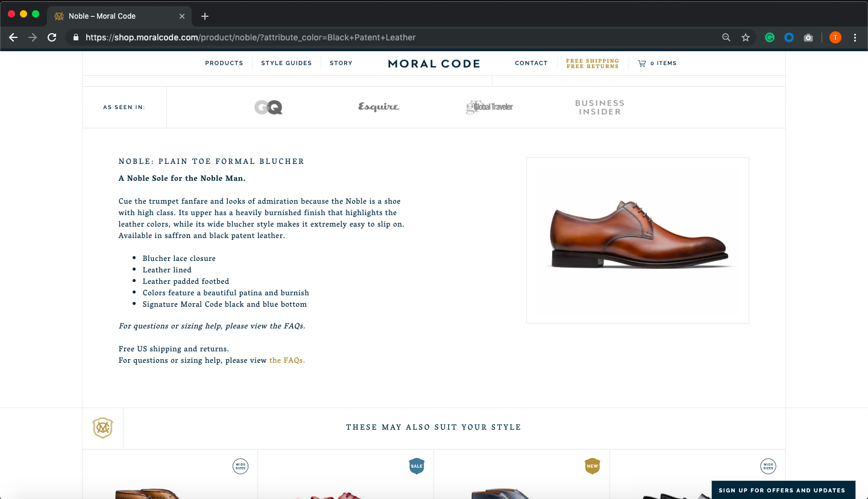Click the blue circular browser extension
The height and width of the screenshot is (499, 868).
pos(788,37)
